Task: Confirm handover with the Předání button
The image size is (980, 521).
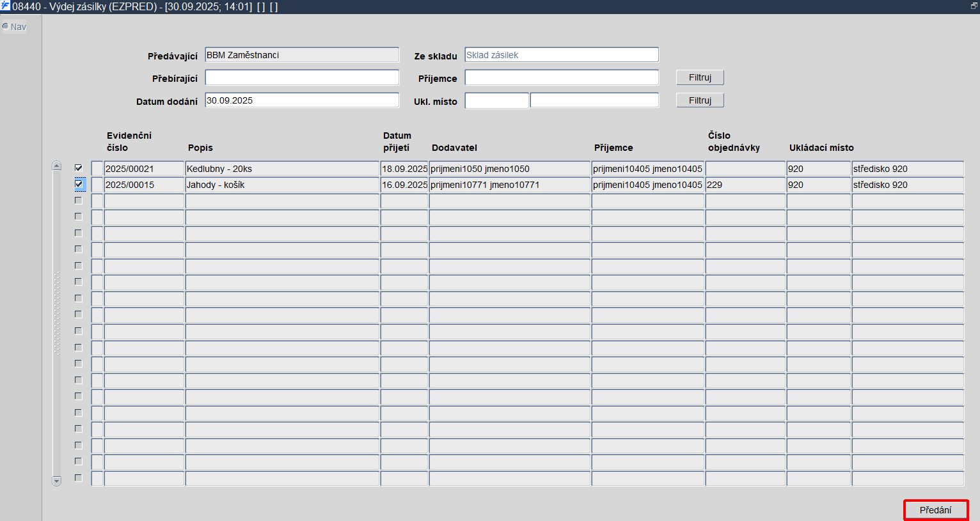Action: tap(935, 510)
